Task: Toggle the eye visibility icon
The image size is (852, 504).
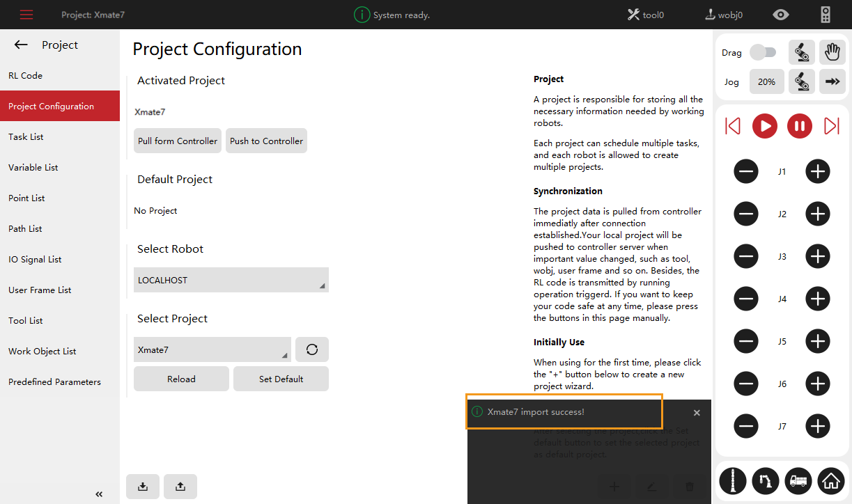Action: point(781,15)
